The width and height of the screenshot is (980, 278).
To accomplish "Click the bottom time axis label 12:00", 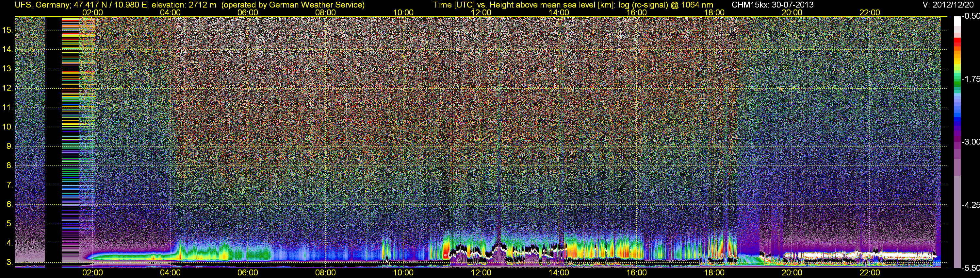I will click(x=481, y=273).
